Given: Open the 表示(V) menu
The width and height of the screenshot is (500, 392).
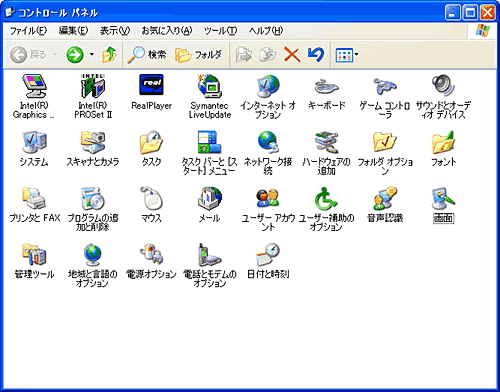Looking at the screenshot, I should click(x=115, y=31).
